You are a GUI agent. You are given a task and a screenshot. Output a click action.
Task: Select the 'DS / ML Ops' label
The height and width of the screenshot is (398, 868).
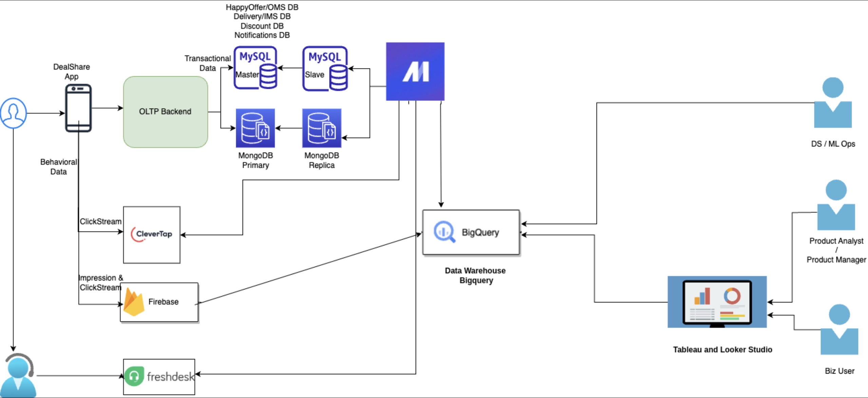coord(833,144)
